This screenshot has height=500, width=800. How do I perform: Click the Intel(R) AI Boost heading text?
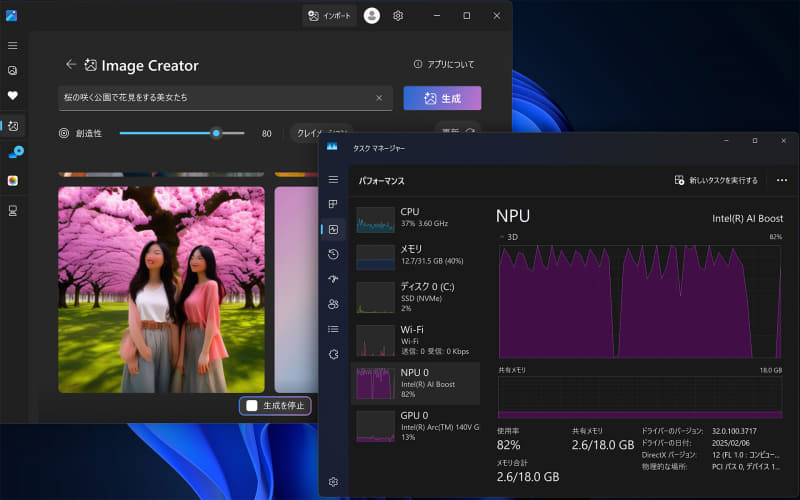click(747, 219)
